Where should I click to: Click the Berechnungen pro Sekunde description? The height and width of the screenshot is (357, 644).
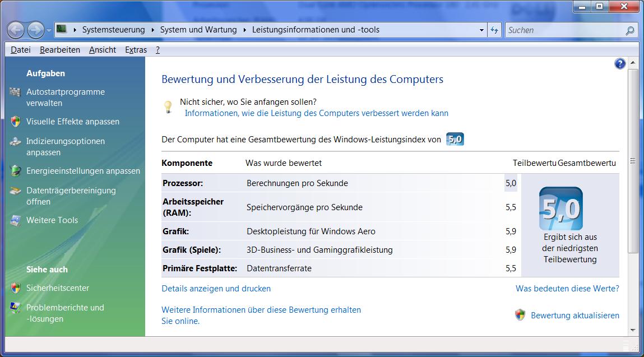(298, 183)
